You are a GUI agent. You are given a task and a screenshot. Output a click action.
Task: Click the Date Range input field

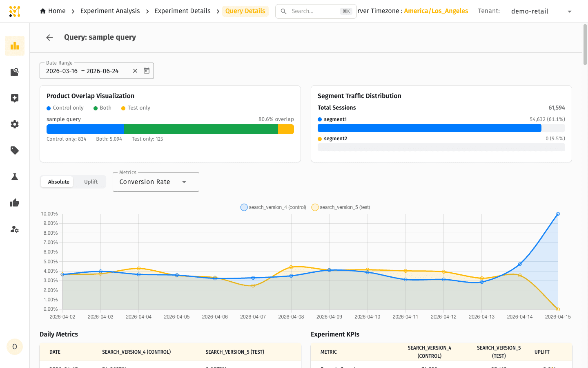(97, 71)
